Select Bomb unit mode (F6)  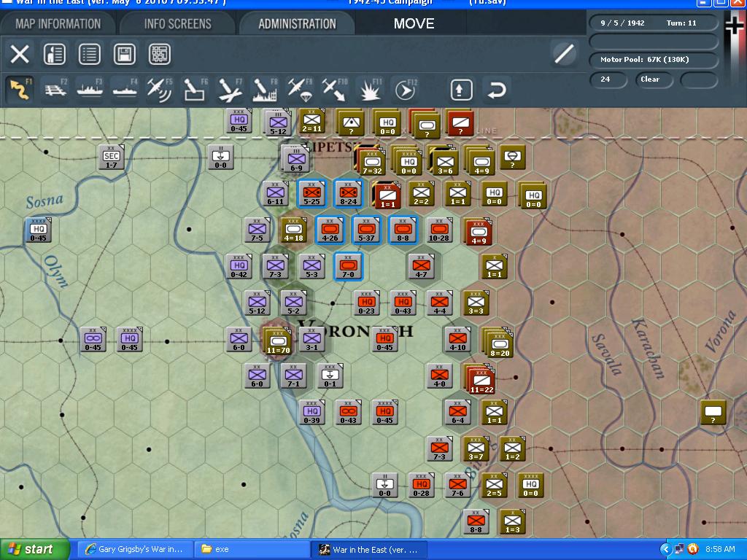coord(195,89)
